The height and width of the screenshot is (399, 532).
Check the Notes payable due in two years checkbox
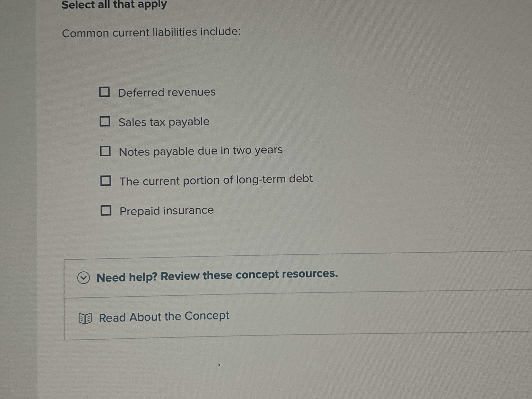105,151
